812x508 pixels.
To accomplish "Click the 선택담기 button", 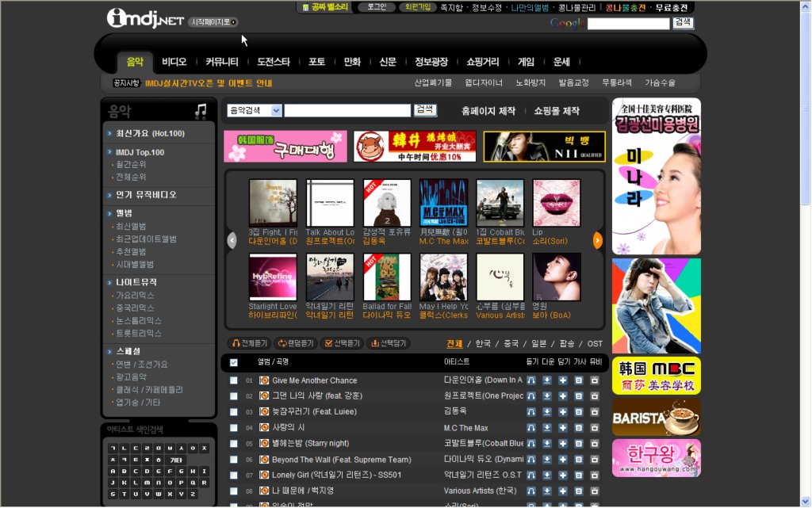I will click(x=389, y=343).
